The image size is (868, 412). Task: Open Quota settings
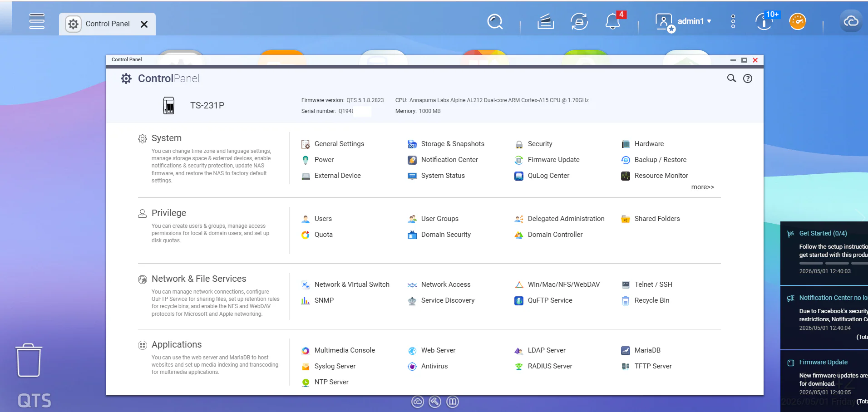pyautogui.click(x=317, y=235)
